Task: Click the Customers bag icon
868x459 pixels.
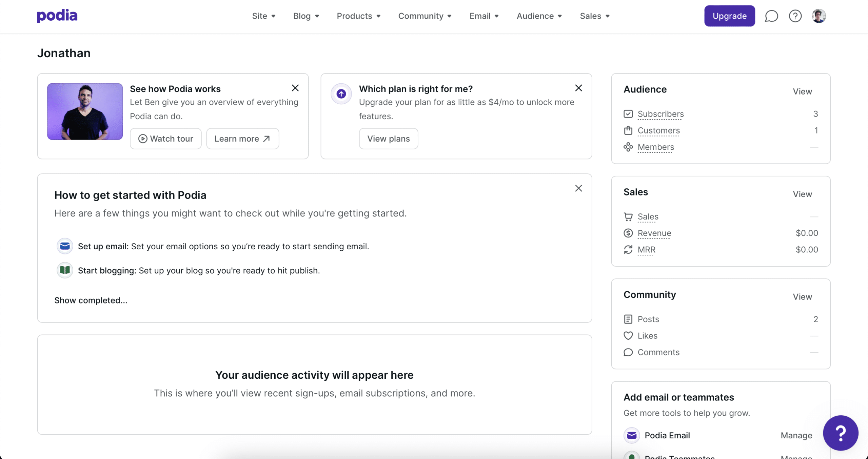Action: 628,130
